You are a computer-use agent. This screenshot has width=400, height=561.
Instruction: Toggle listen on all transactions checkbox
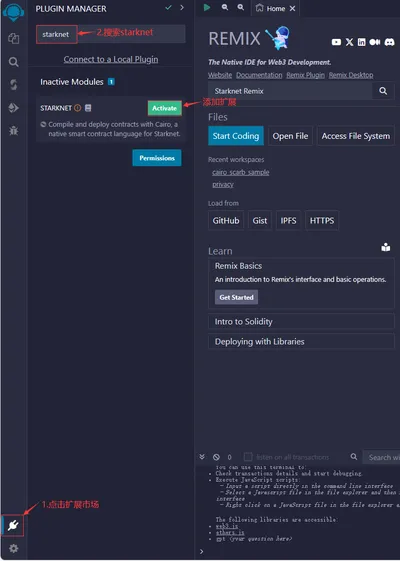pyautogui.click(x=248, y=457)
